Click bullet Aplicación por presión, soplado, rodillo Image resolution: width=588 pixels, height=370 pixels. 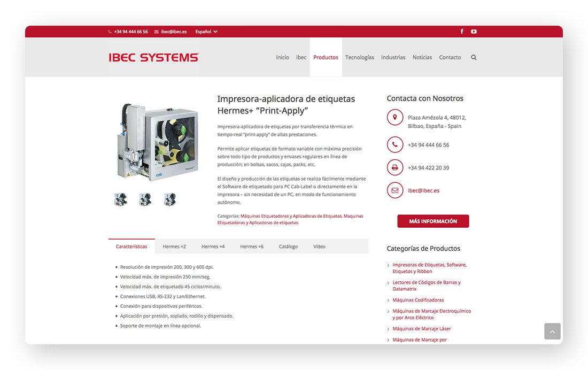point(176,316)
